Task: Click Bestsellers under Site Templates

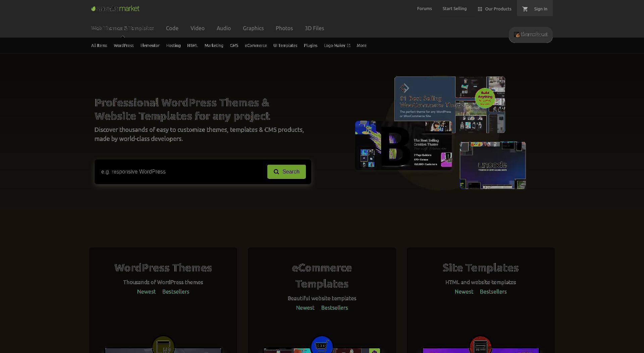Action: coord(493,292)
